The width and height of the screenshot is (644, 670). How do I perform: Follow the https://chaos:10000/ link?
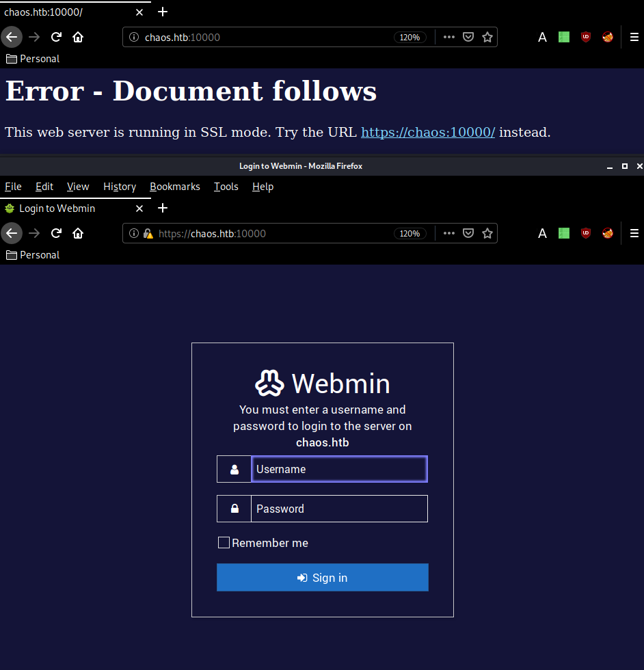428,132
